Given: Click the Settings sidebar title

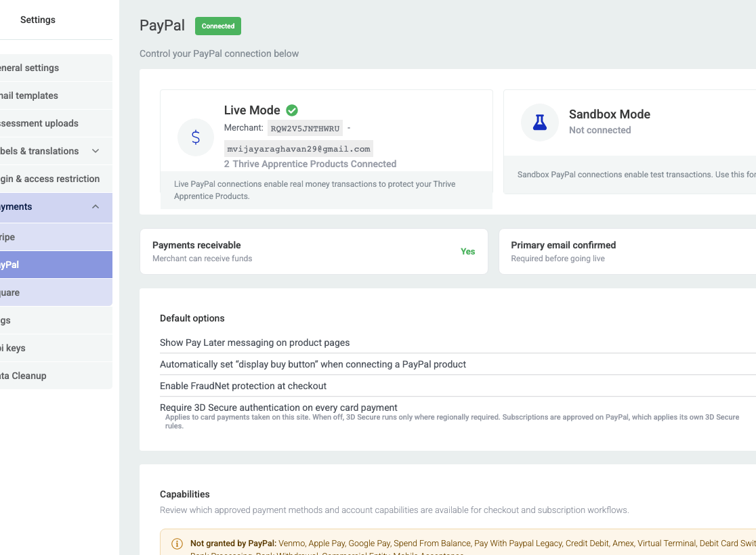Looking at the screenshot, I should pyautogui.click(x=38, y=20).
